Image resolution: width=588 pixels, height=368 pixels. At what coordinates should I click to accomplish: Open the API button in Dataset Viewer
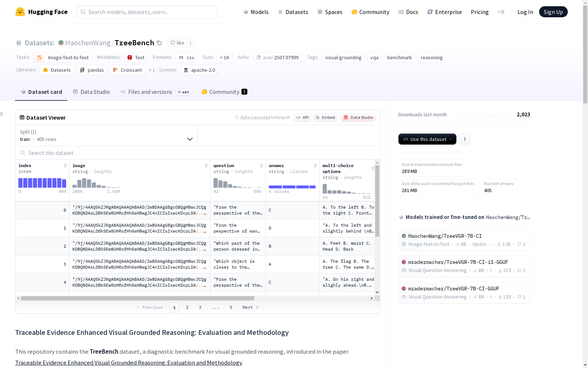click(302, 117)
